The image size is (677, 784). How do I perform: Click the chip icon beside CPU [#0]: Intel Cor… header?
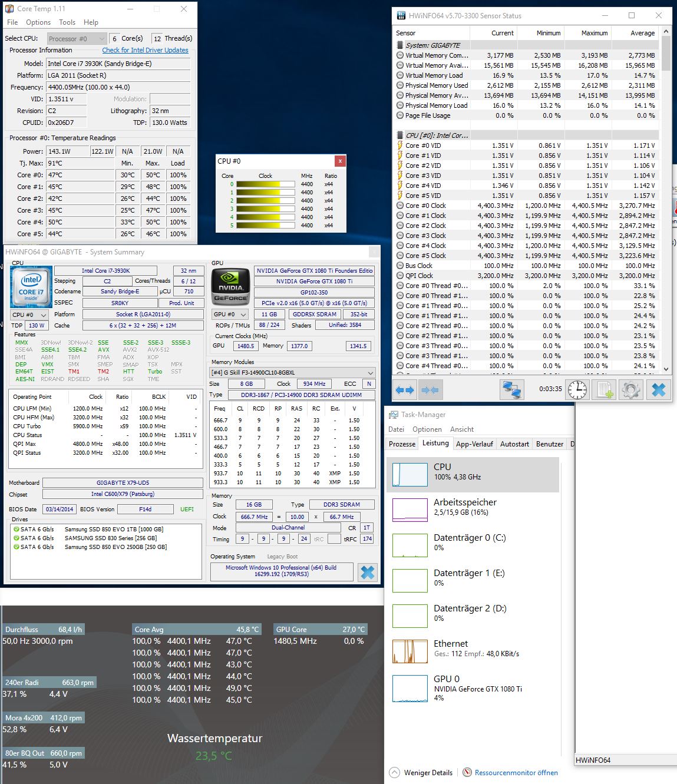[401, 135]
